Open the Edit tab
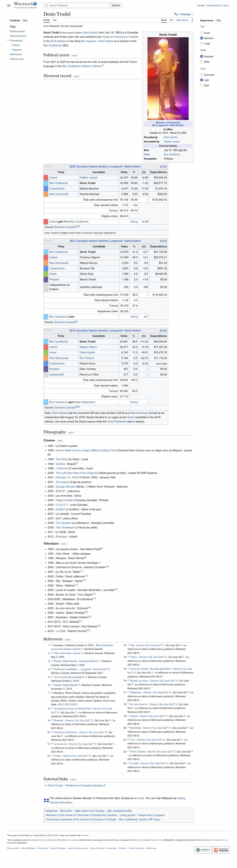237x868 pixels. click(x=171, y=20)
